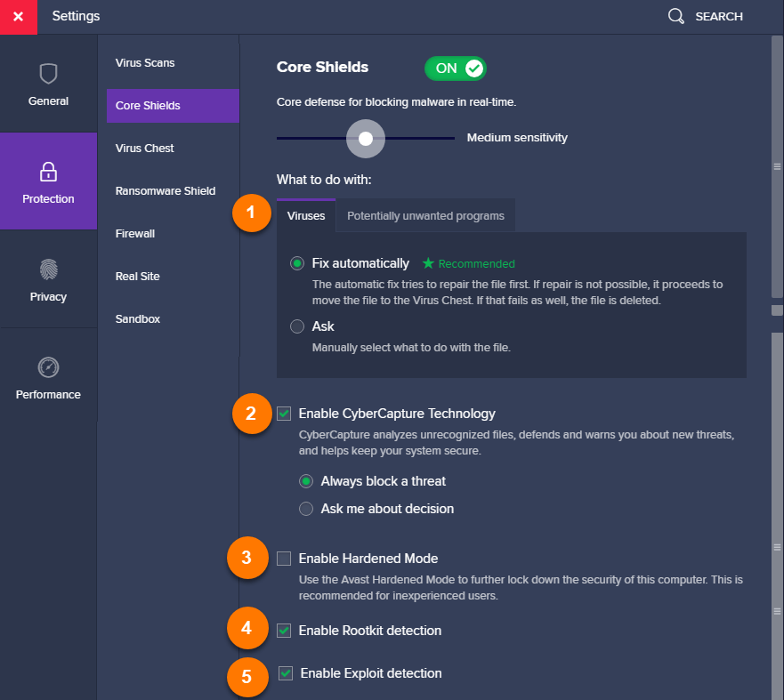Click the Search magnifying glass icon
Viewport: 784px width, 700px height.
676,16
